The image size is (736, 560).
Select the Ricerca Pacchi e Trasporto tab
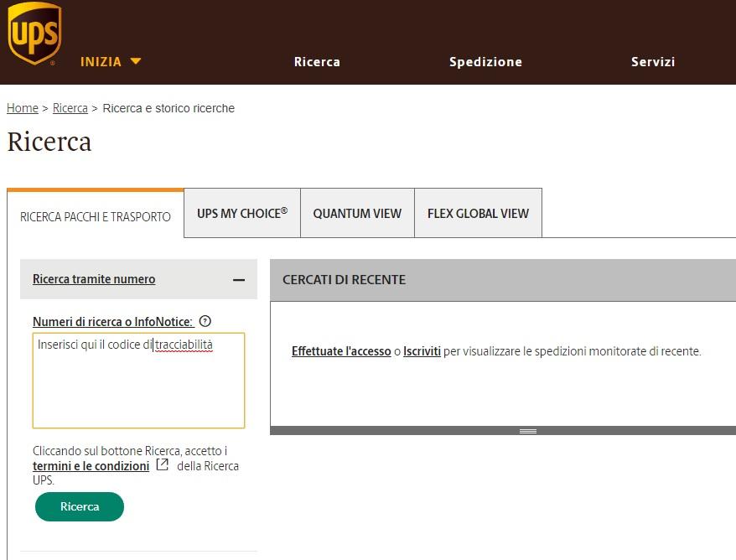tap(96, 216)
